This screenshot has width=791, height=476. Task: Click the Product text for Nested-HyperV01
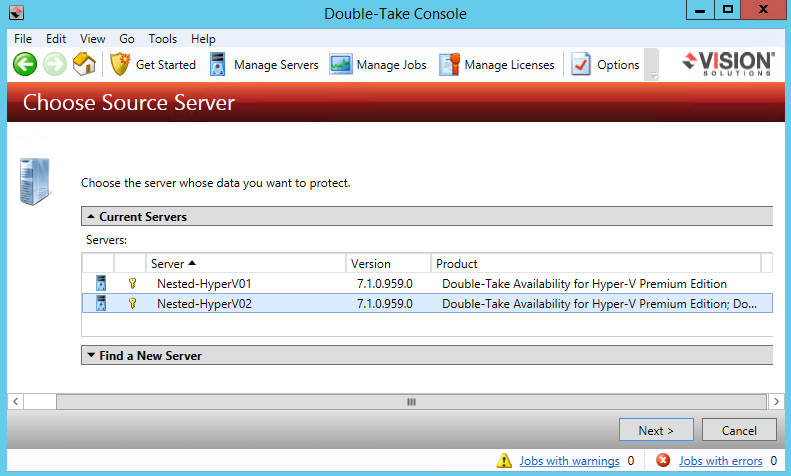(x=584, y=283)
